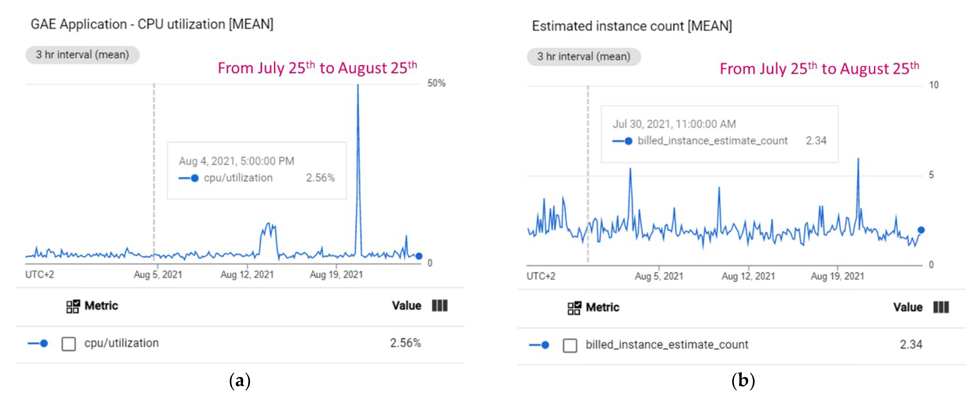Click blue line marker beside billed_instance_estimate_count legend row

(539, 345)
